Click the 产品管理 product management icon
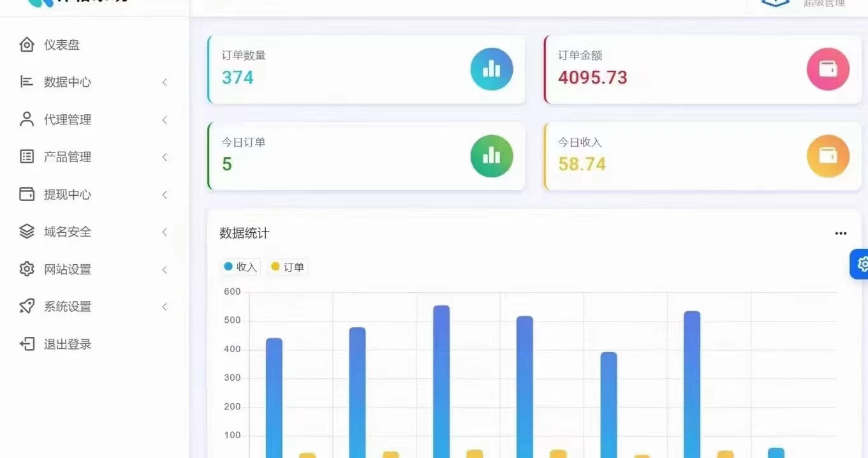 pos(26,157)
